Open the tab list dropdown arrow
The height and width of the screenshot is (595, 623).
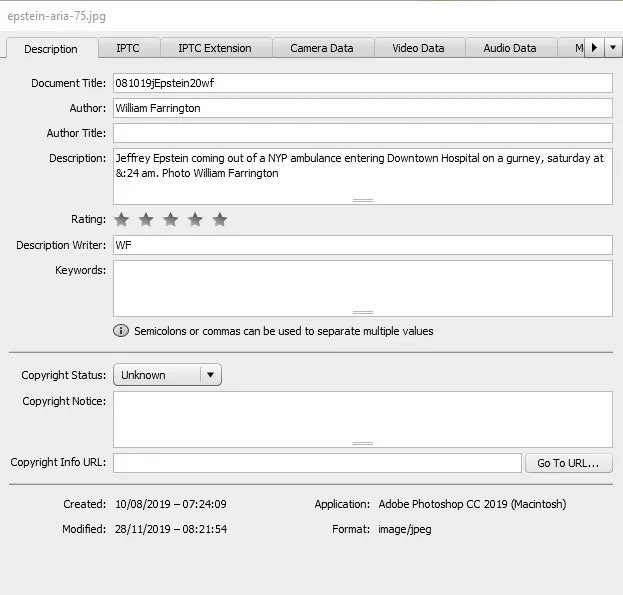[x=613, y=48]
